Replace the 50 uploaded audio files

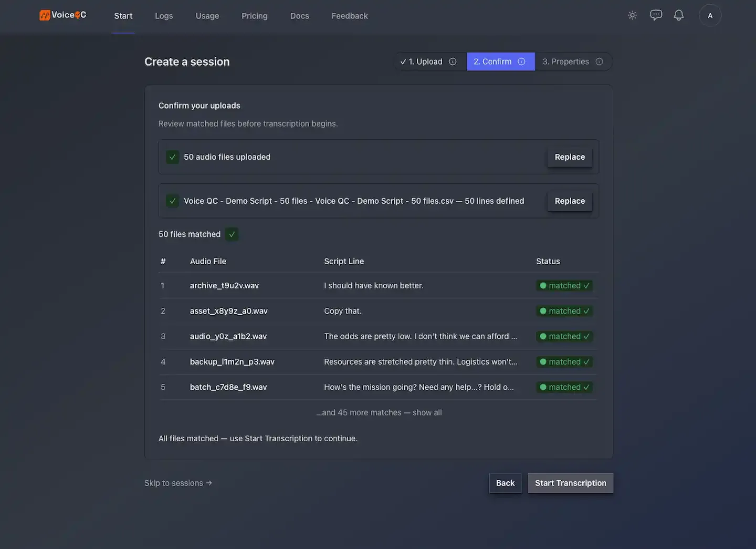tap(570, 157)
